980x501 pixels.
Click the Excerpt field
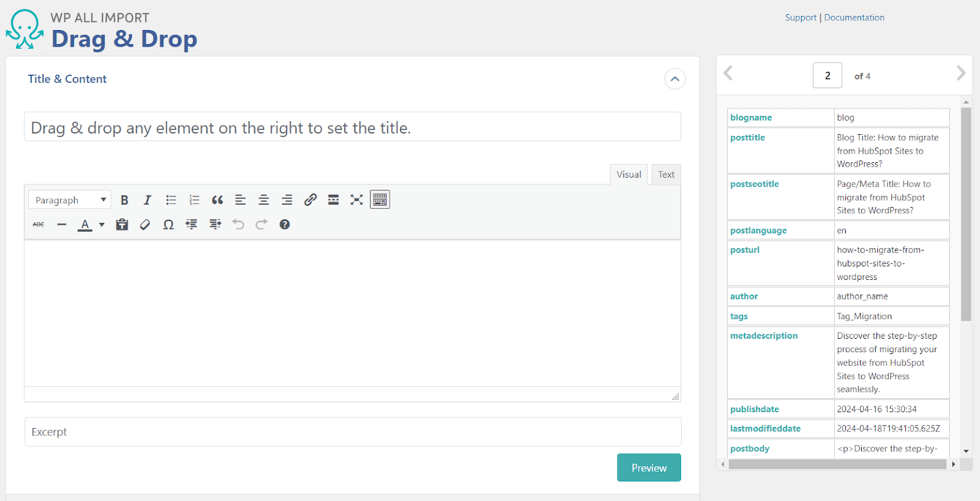(353, 432)
